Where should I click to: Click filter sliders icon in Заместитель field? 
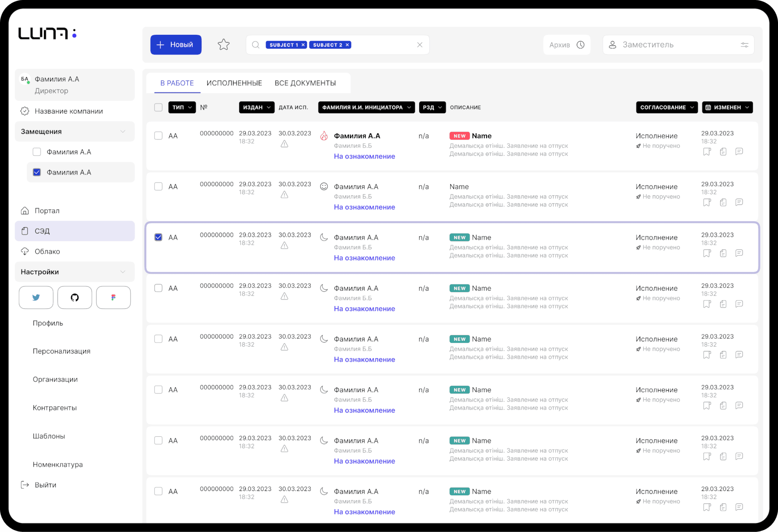(744, 45)
